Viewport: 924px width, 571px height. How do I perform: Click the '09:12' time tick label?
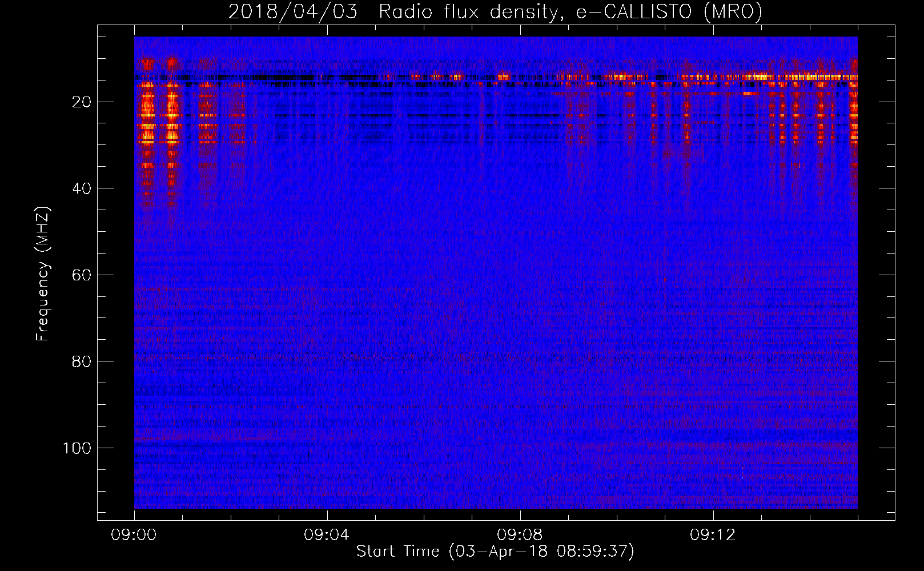pos(713,535)
